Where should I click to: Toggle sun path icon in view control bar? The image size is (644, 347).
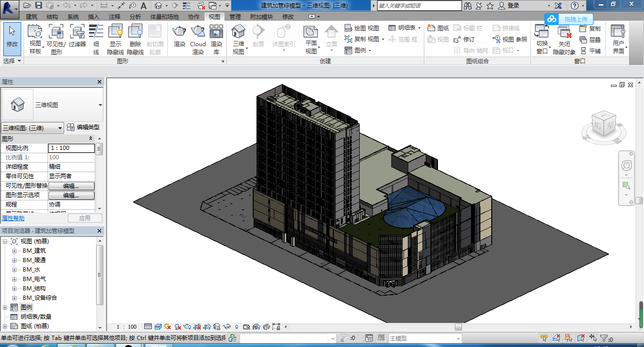tap(168, 326)
